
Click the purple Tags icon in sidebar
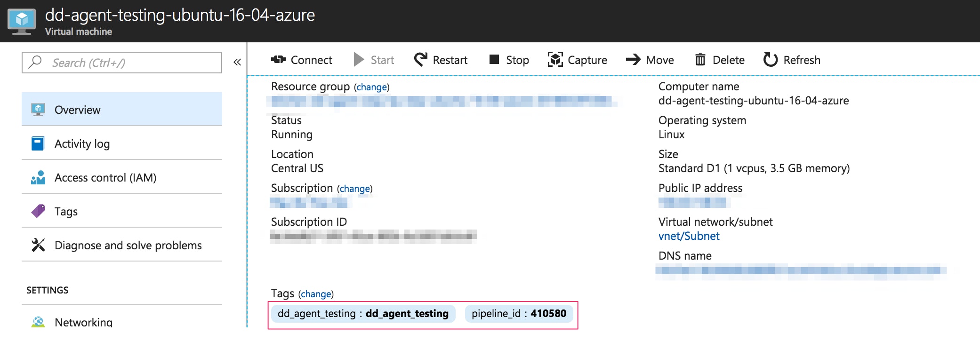pyautogui.click(x=38, y=211)
